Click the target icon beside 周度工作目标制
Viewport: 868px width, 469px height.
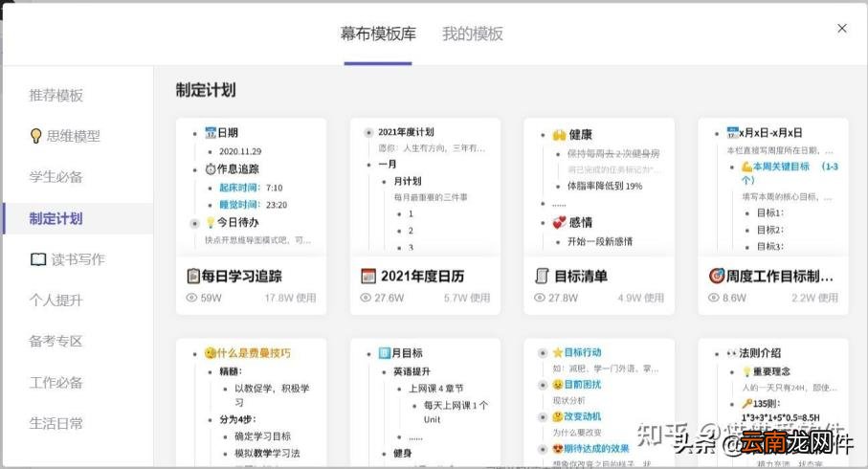pyautogui.click(x=717, y=276)
